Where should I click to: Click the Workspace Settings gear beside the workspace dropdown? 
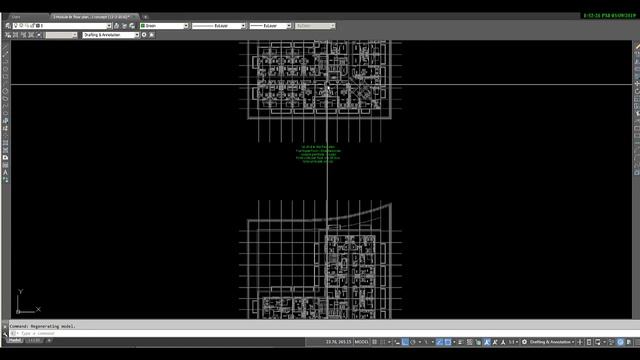click(x=144, y=35)
